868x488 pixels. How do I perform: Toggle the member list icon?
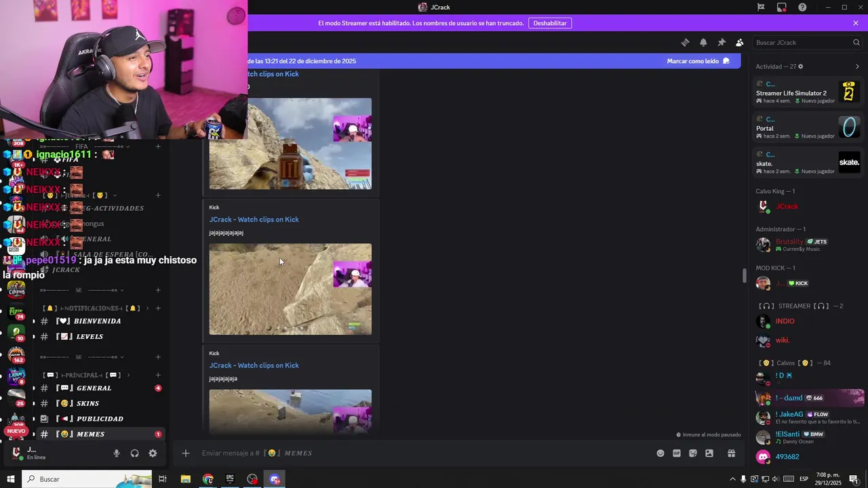point(740,42)
